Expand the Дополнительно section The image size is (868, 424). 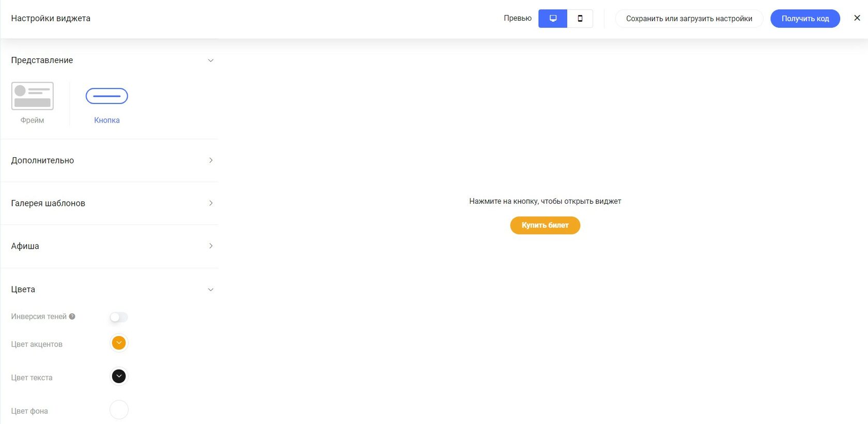[211, 160]
